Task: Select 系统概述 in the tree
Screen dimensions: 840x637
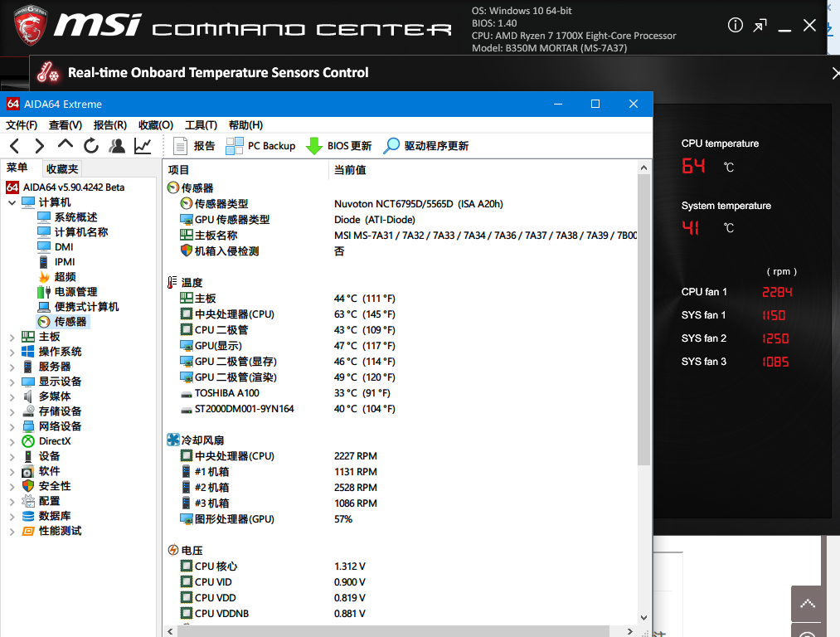Action: click(x=67, y=217)
